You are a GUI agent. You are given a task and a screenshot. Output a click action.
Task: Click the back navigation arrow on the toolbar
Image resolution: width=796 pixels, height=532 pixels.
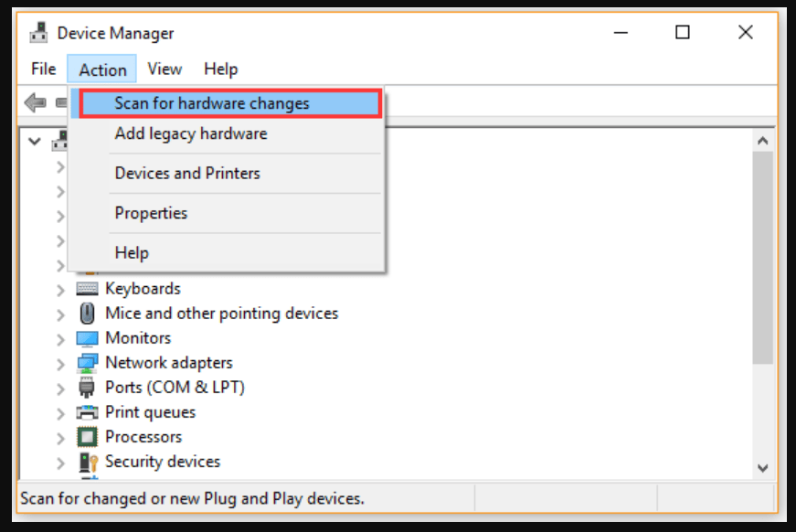coord(35,102)
